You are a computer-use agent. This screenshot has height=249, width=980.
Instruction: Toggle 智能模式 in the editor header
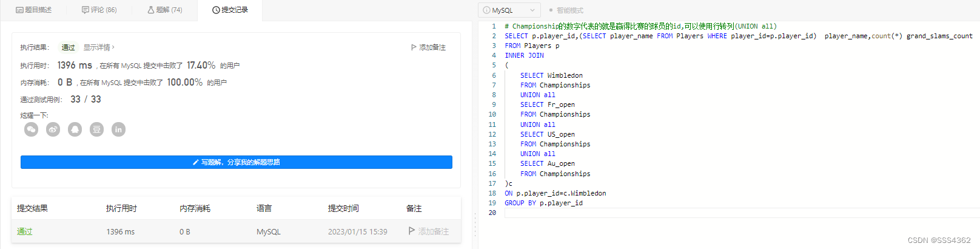[566, 10]
